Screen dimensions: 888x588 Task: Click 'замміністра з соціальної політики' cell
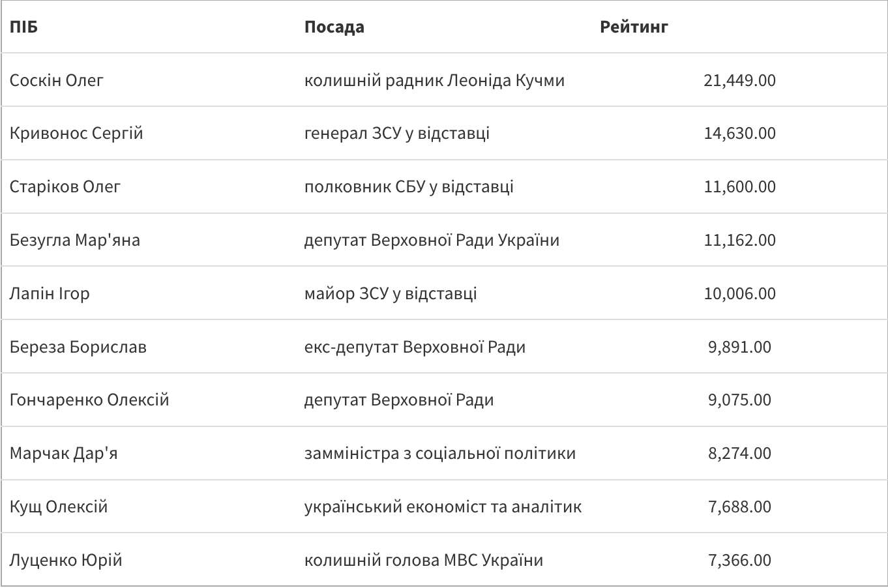click(x=439, y=454)
